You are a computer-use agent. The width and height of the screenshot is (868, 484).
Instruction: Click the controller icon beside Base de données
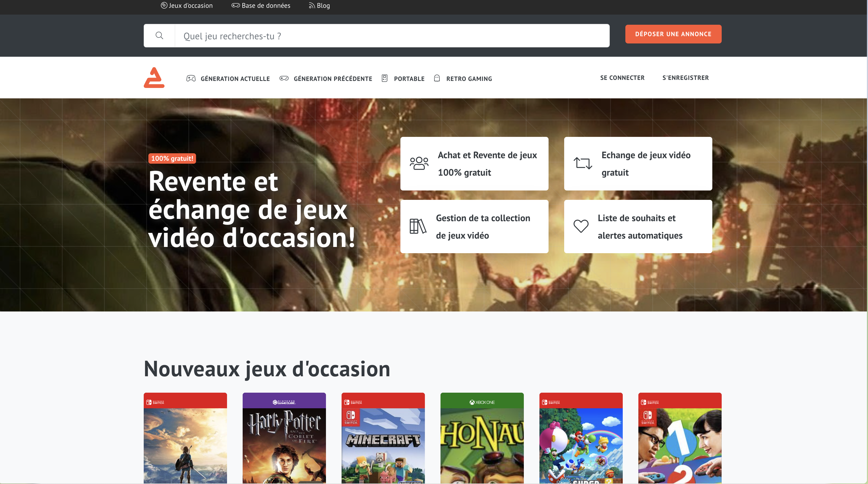tap(236, 5)
